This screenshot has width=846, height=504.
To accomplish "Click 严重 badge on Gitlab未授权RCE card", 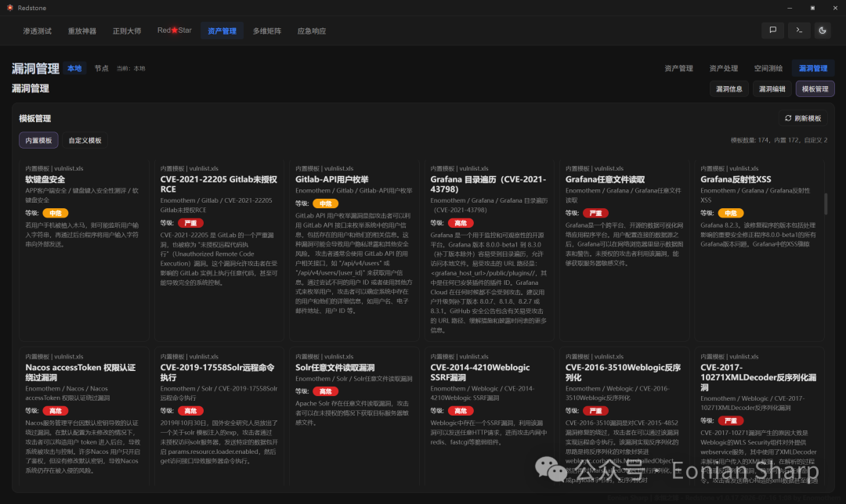I will (x=190, y=222).
